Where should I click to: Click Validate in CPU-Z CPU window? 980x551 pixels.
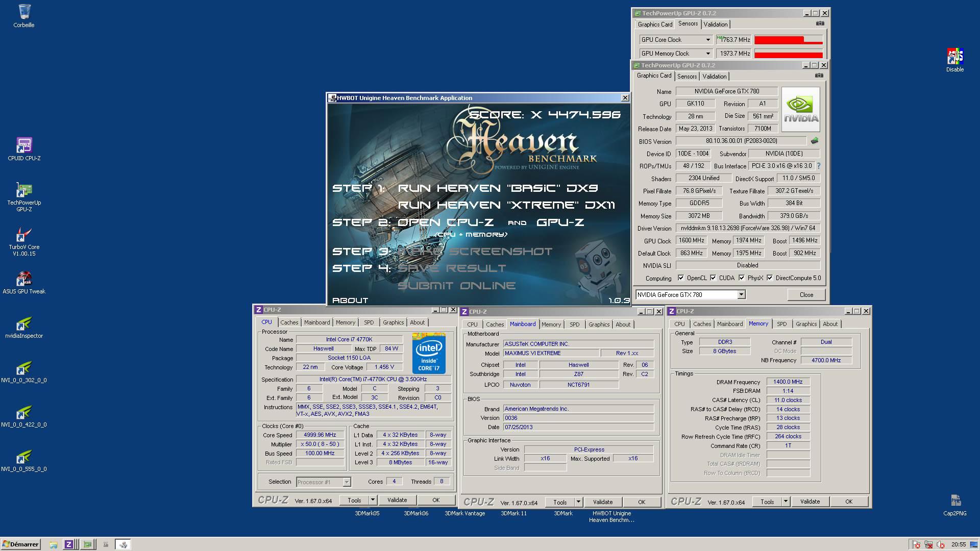397,500
